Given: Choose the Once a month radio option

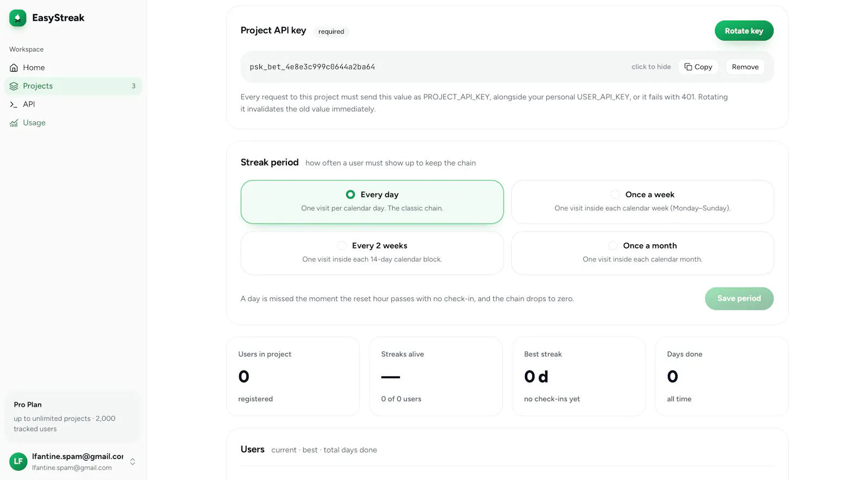Looking at the screenshot, I should (612, 246).
